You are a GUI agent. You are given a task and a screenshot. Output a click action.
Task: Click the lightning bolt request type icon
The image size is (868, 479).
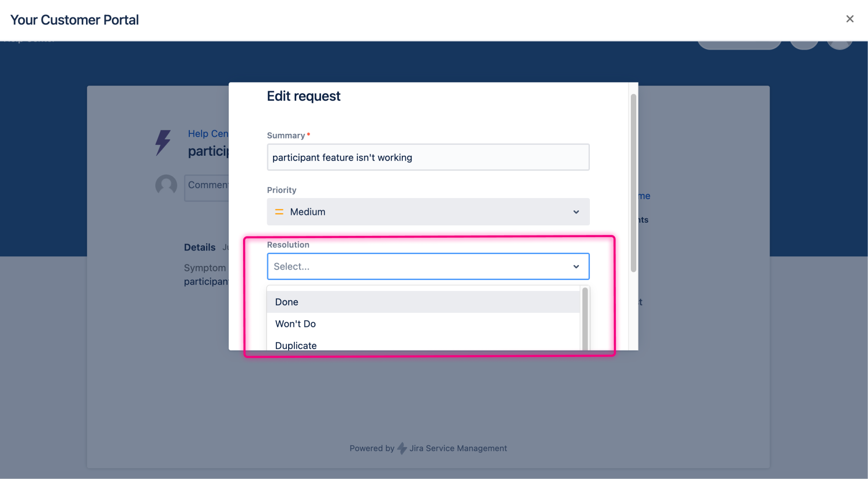[x=163, y=143]
